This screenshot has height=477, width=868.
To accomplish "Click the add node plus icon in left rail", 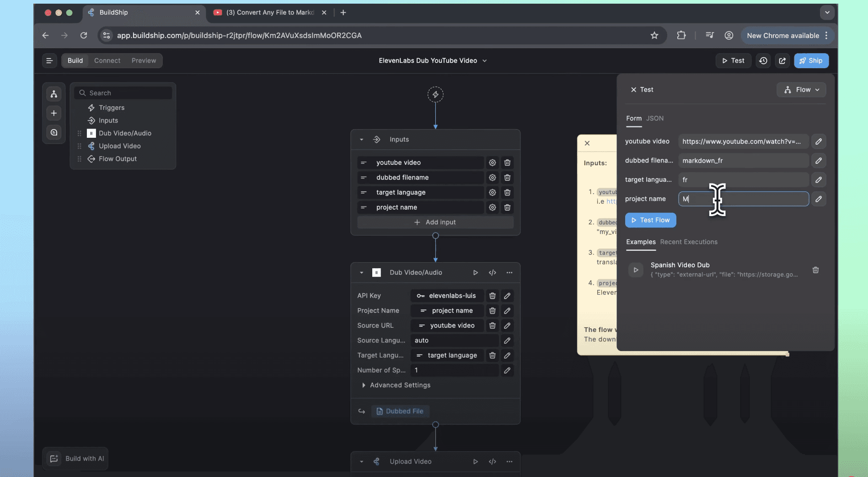I will coord(54,113).
